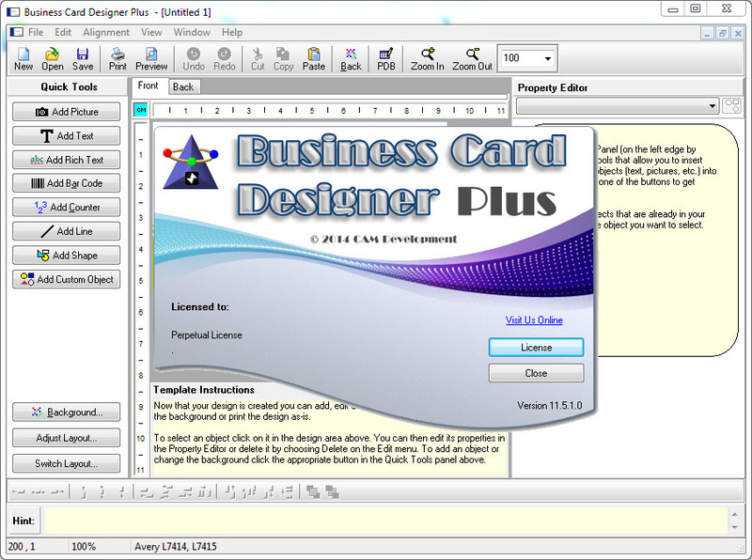
Task: Click the 'Perpetual License' text on splash
Action: pyautogui.click(x=206, y=335)
